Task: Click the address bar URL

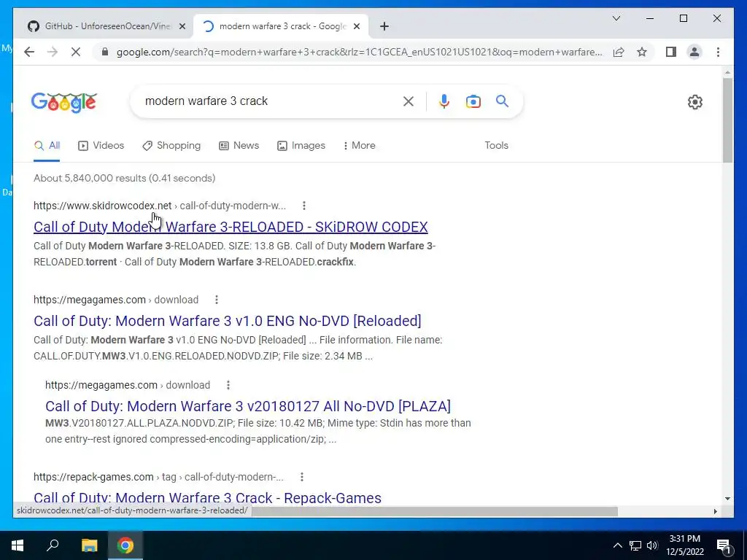Action: tap(359, 52)
